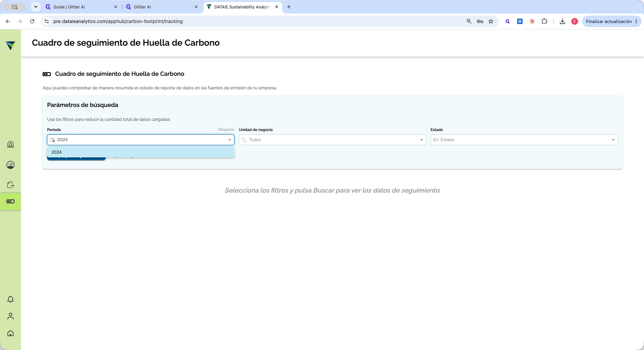Screen dimensions: 644x350
Task: Select the tracking board icon in sidebar
Action: [x=10, y=201]
